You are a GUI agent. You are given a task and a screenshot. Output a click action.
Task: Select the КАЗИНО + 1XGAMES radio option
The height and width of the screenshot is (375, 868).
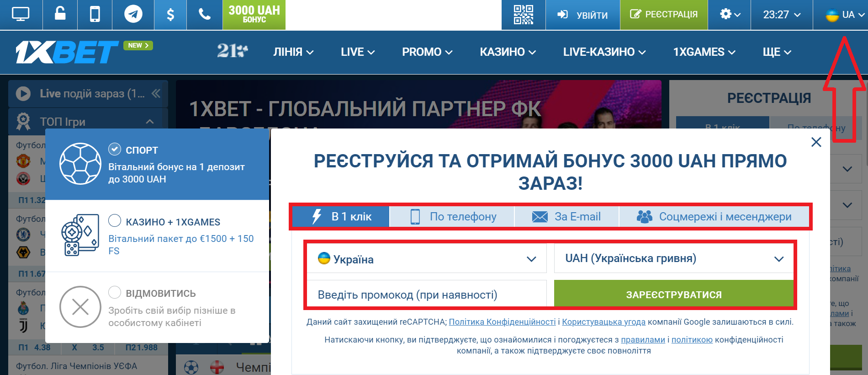115,220
